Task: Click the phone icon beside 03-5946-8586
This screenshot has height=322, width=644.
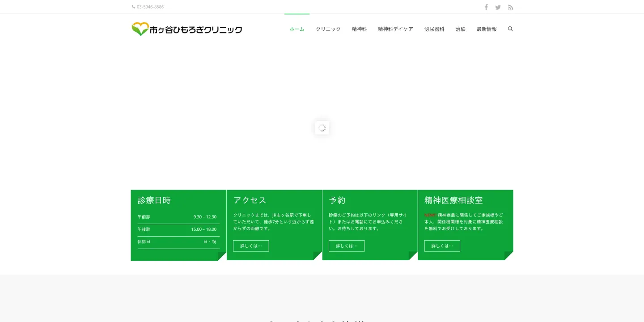Action: tap(133, 7)
